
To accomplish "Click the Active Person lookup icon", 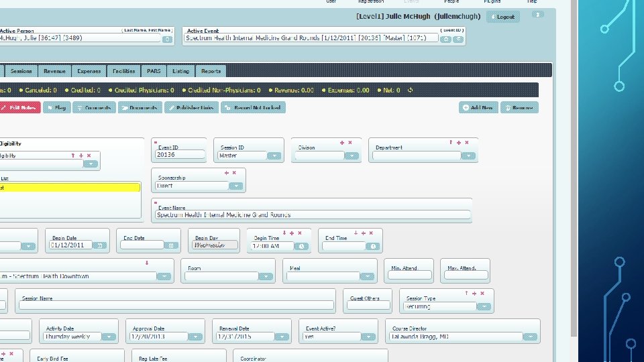I will (x=167, y=40).
